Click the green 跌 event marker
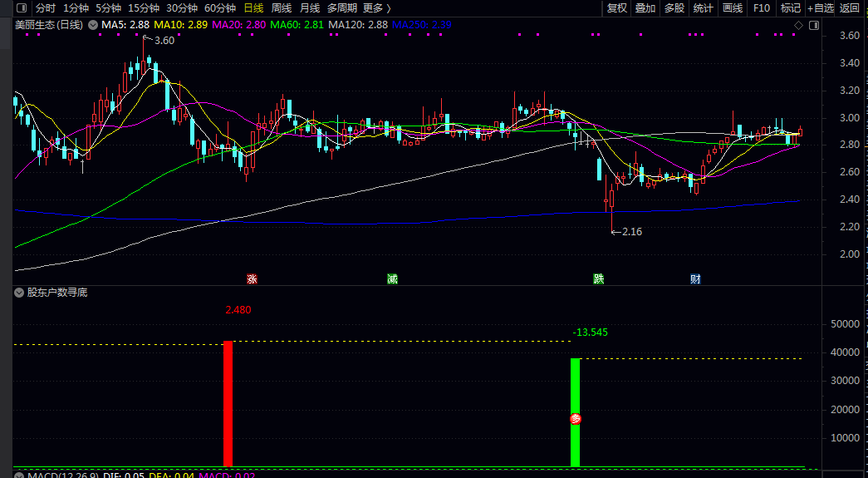The height and width of the screenshot is (478, 868). [x=598, y=278]
